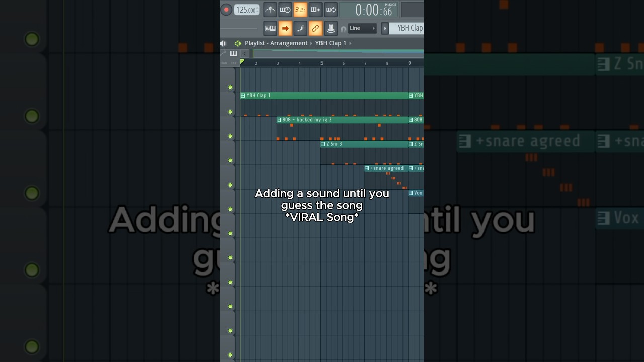The image size is (644, 362).
Task: Open clip menu icon of Z Snr 3
Action: coord(324,144)
